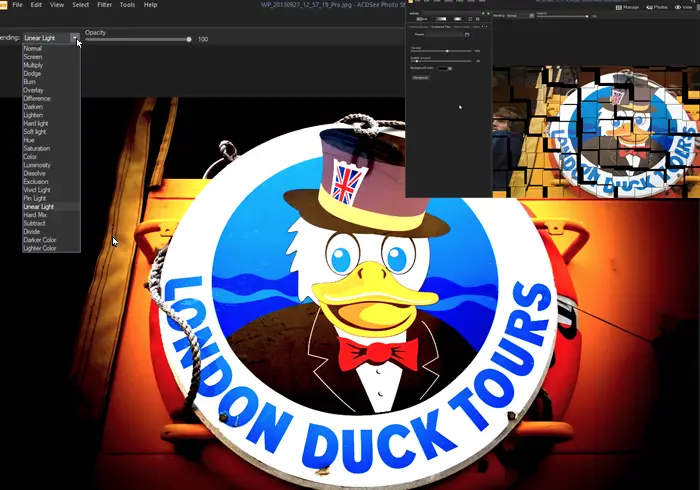Switch to Photos mode in small window
The height and width of the screenshot is (490, 700).
657,7
